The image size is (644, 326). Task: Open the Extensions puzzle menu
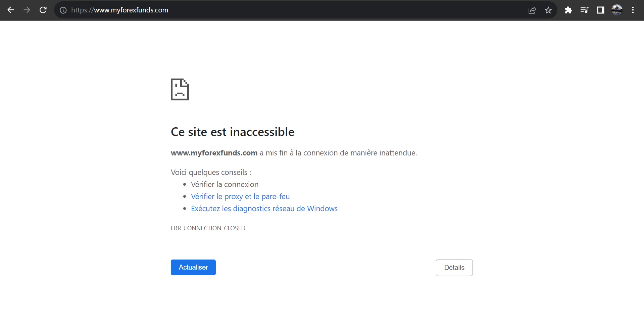[568, 10]
